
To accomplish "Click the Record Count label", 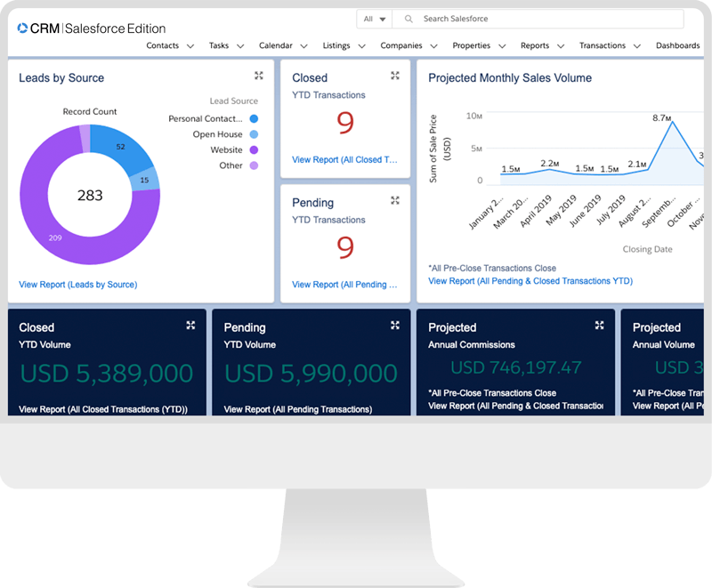I will (90, 111).
